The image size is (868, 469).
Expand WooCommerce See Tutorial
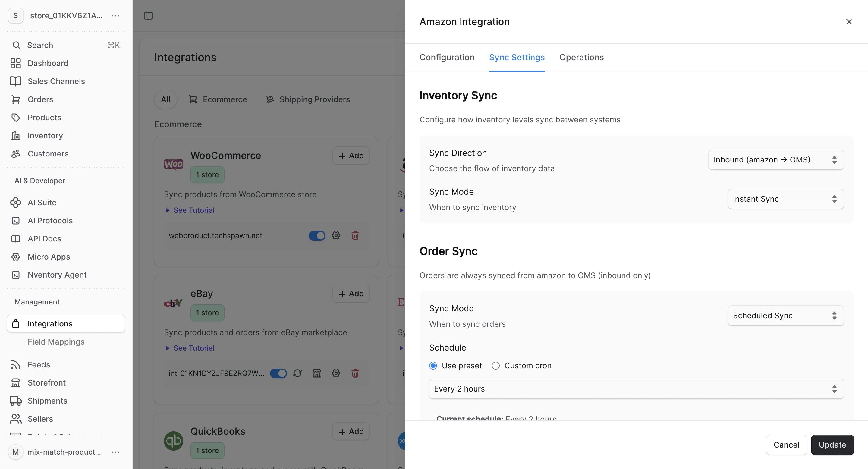(x=190, y=210)
